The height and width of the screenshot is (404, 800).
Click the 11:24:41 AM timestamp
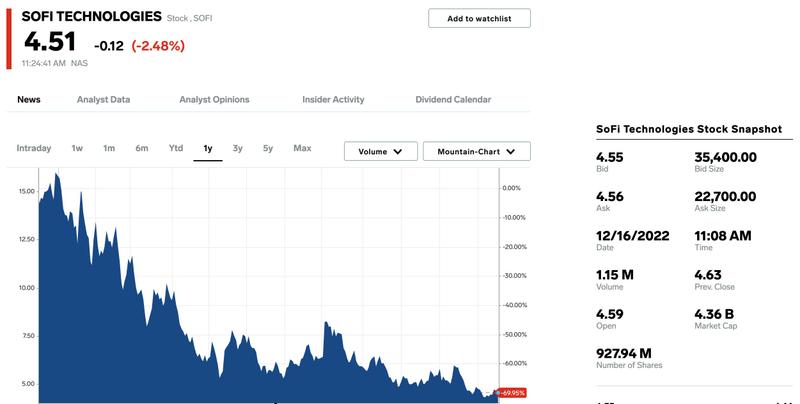coord(43,63)
